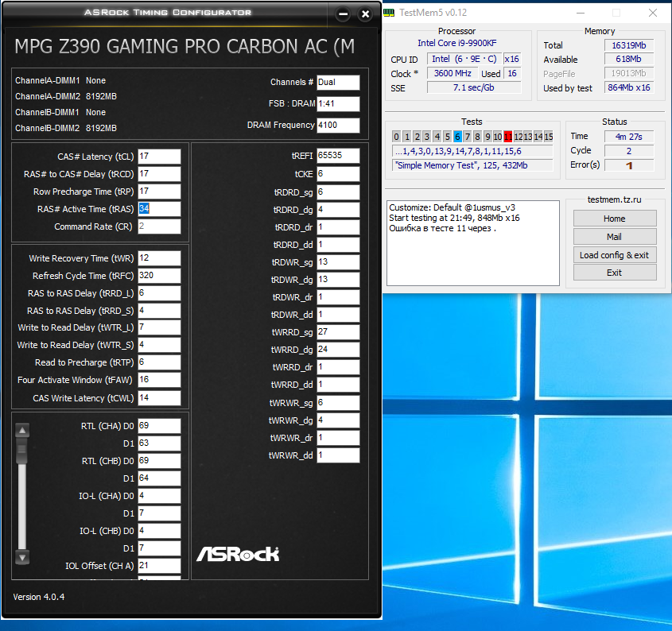Click the "Simple Memory Test" description line
This screenshot has width=672, height=631.
472,165
